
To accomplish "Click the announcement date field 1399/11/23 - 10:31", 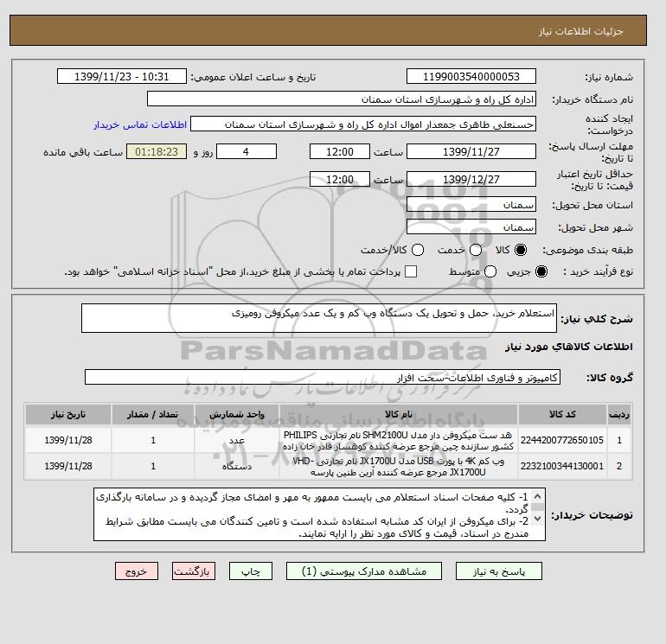I will tap(121, 76).
